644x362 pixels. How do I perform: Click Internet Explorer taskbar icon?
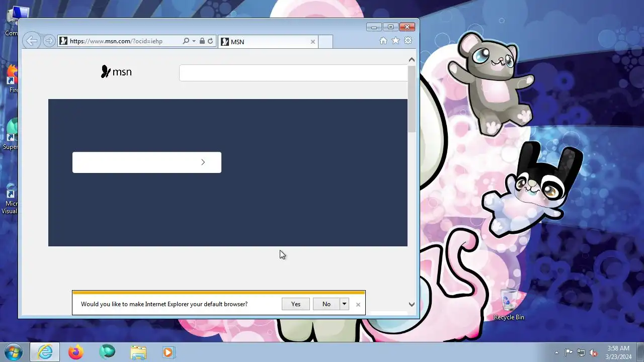(x=45, y=352)
